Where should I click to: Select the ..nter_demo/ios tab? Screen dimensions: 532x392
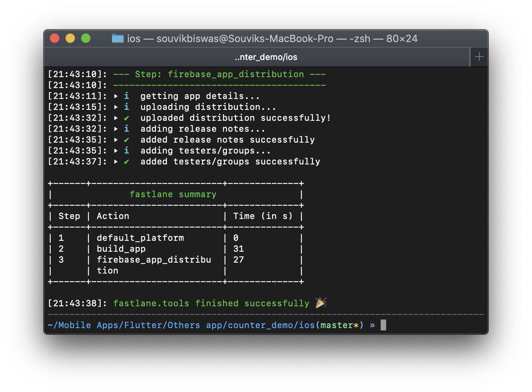(x=266, y=57)
